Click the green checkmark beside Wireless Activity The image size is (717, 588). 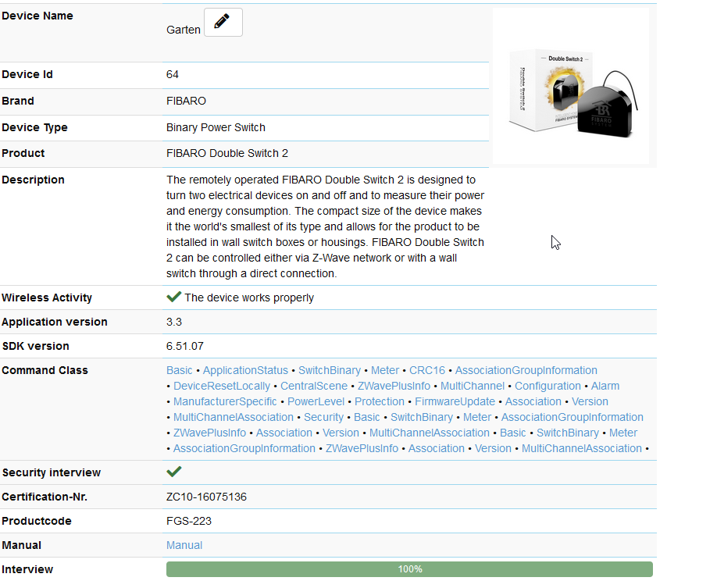click(x=173, y=298)
